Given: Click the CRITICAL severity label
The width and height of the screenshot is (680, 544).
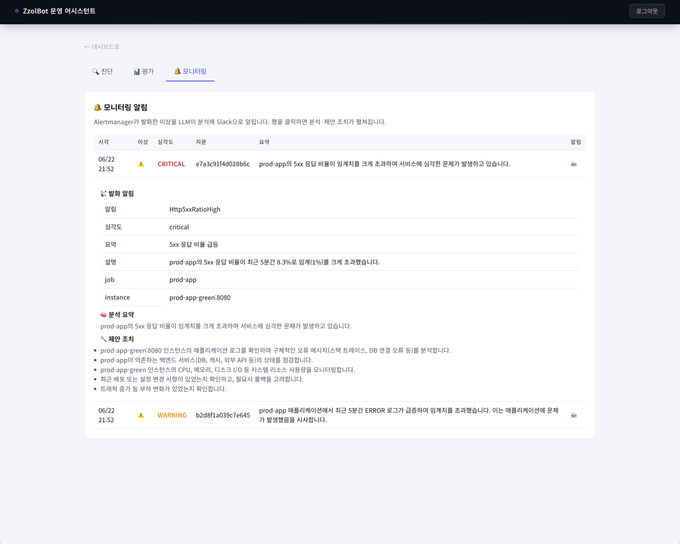Looking at the screenshot, I should [171, 164].
